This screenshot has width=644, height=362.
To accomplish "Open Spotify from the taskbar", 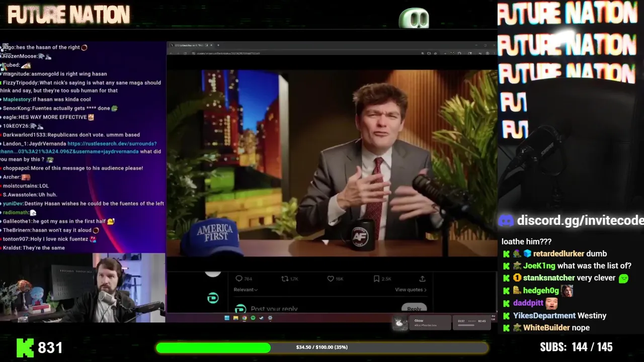I will point(253,318).
